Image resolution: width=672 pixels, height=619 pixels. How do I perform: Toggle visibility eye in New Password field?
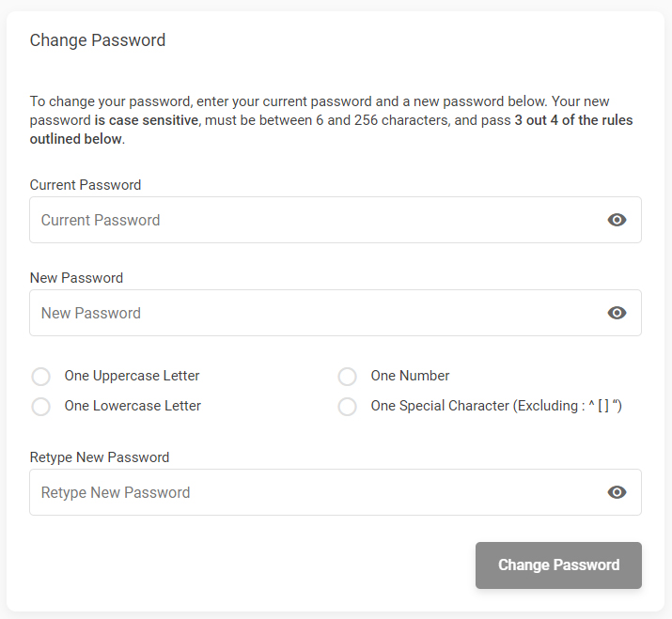pyautogui.click(x=617, y=313)
